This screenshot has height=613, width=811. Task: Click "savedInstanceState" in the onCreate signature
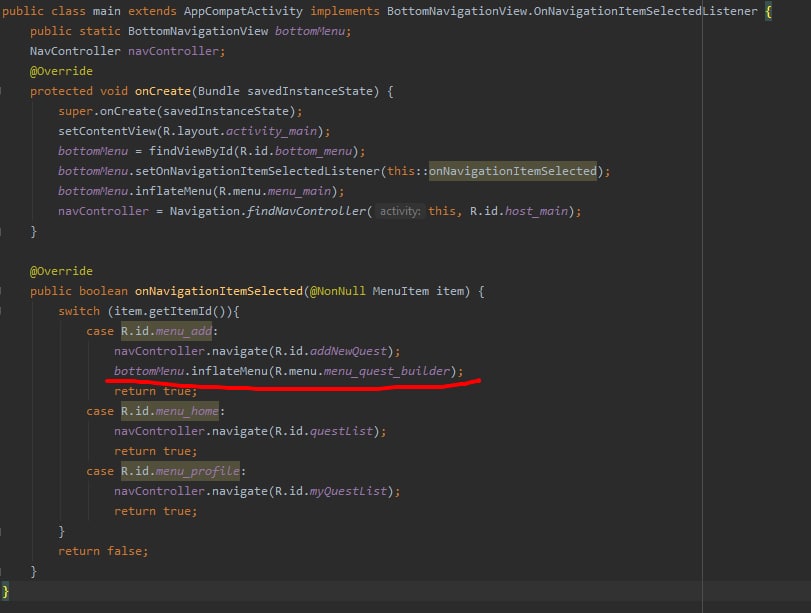click(x=310, y=91)
